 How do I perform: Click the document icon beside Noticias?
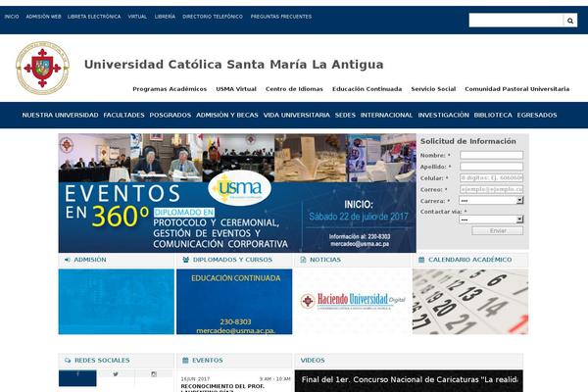point(303,260)
